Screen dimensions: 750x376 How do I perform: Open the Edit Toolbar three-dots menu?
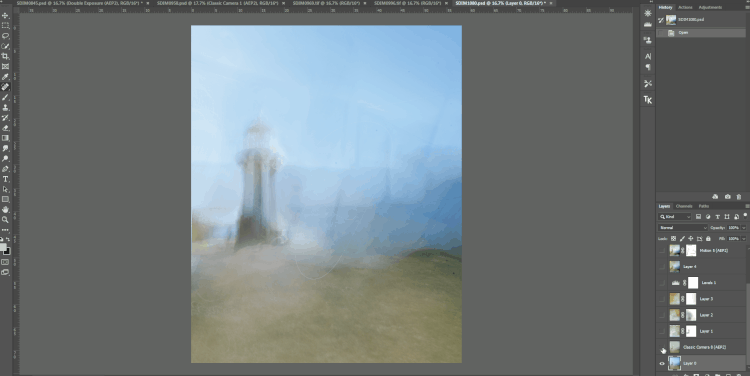tap(5, 230)
